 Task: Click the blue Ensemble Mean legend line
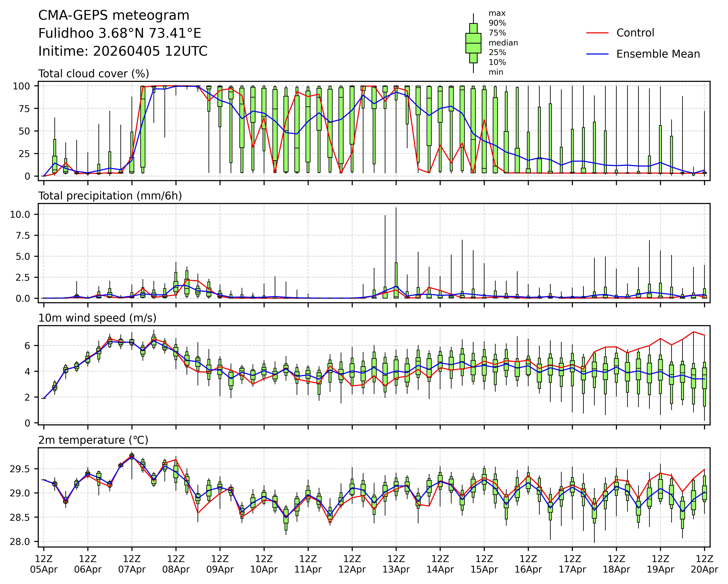[597, 54]
